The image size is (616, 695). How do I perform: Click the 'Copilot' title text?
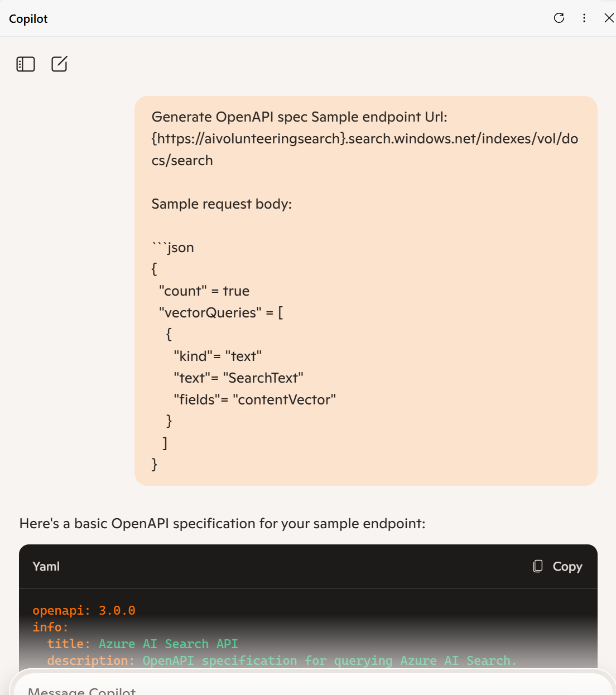pyautogui.click(x=28, y=19)
